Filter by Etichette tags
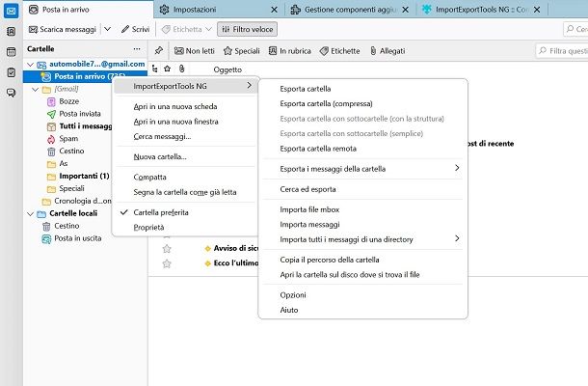This screenshot has height=386, width=588. 339,51
